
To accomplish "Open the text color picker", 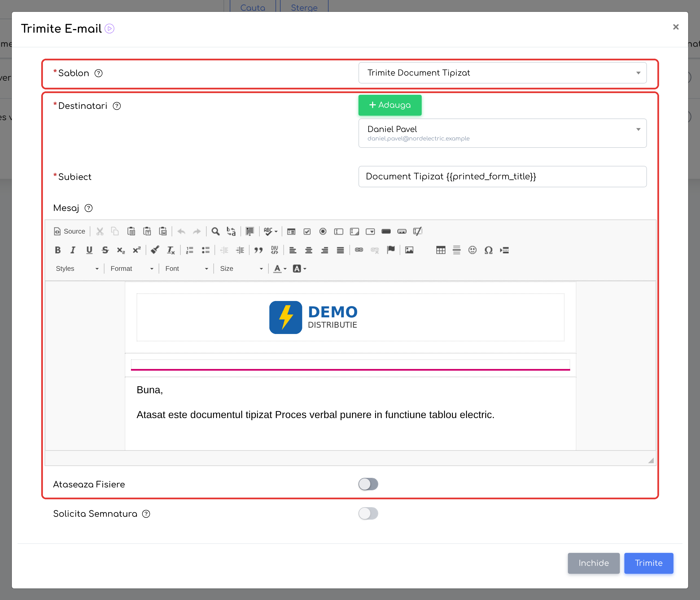I will pyautogui.click(x=280, y=269).
